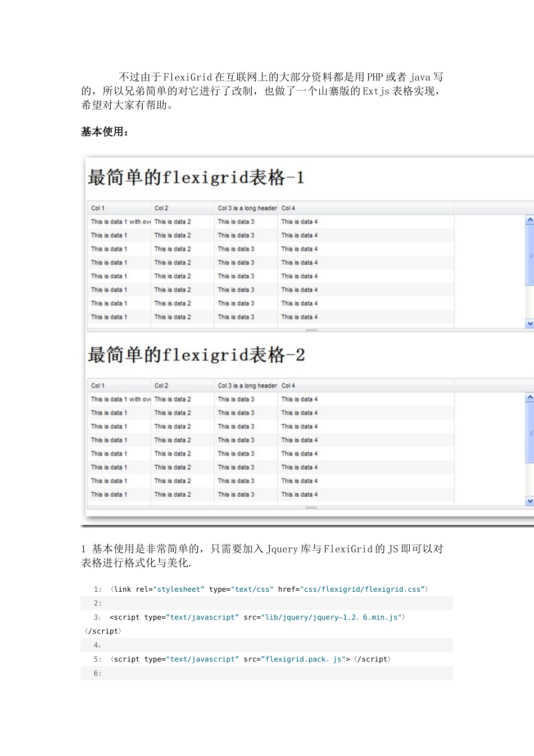The height and width of the screenshot is (756, 534).
Task: Click code line number '6:'
Action: pos(98,673)
